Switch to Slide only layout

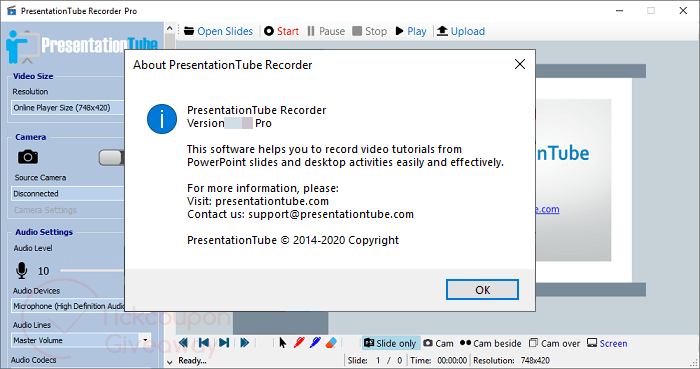pyautogui.click(x=391, y=343)
